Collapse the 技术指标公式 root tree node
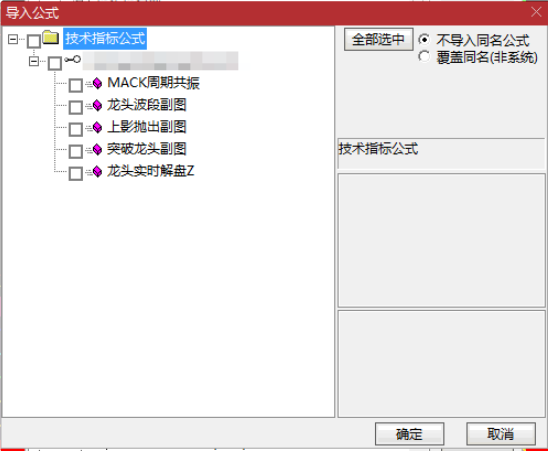 coord(13,39)
